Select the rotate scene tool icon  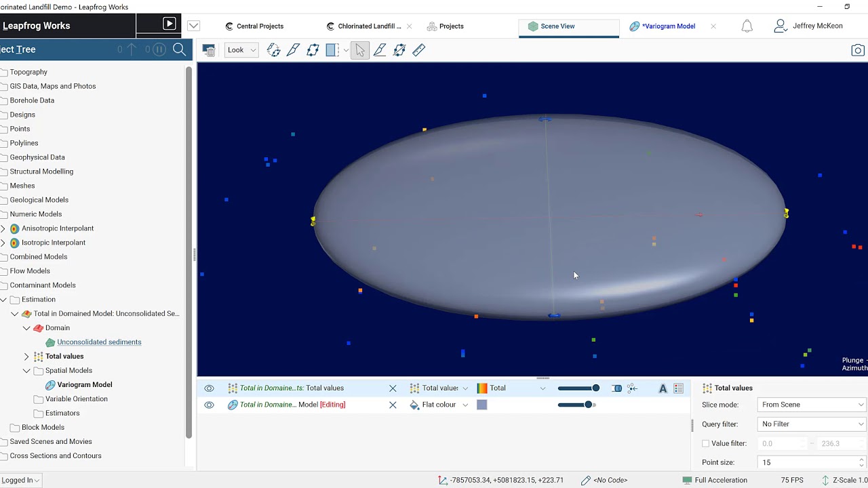[273, 50]
